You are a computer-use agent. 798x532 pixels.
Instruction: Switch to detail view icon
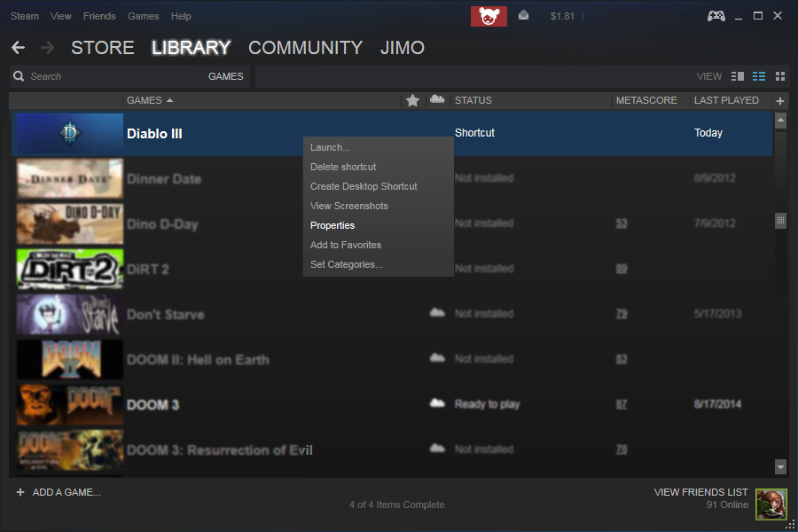tap(738, 76)
